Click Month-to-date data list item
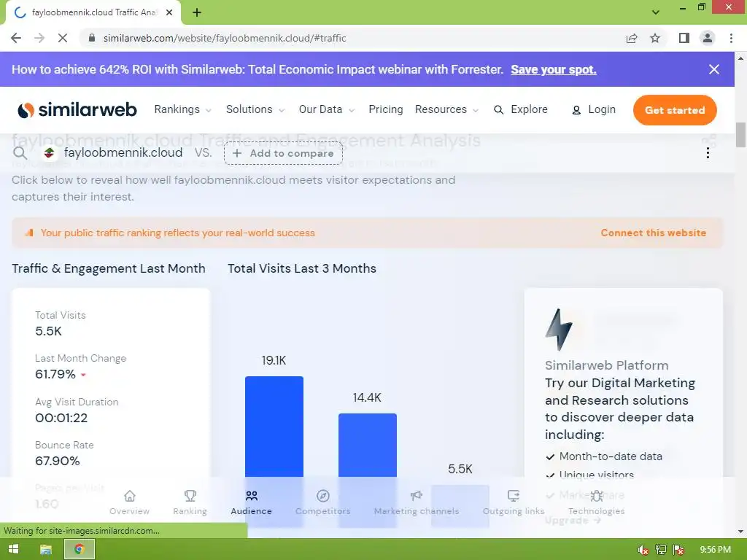Viewport: 747px width, 560px height. tap(611, 456)
